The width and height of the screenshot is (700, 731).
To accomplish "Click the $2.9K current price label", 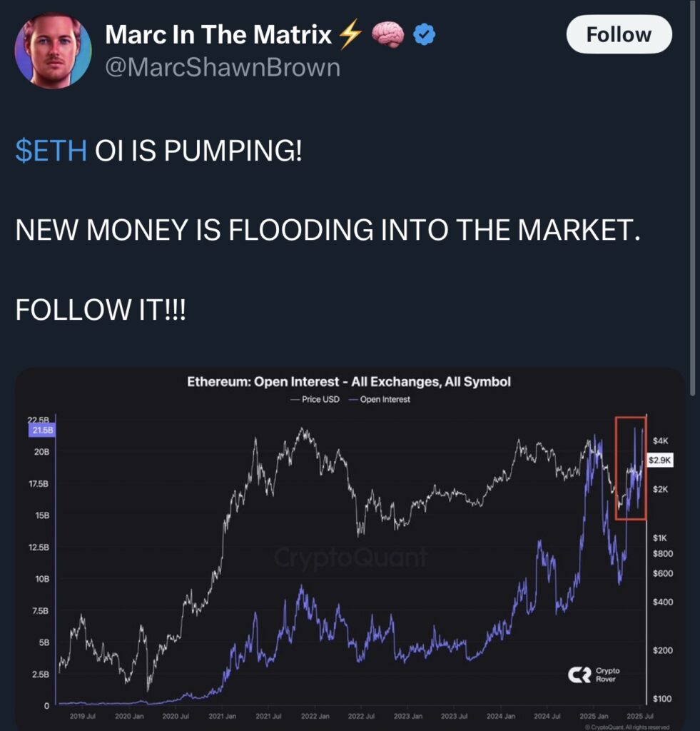I will pos(660,460).
